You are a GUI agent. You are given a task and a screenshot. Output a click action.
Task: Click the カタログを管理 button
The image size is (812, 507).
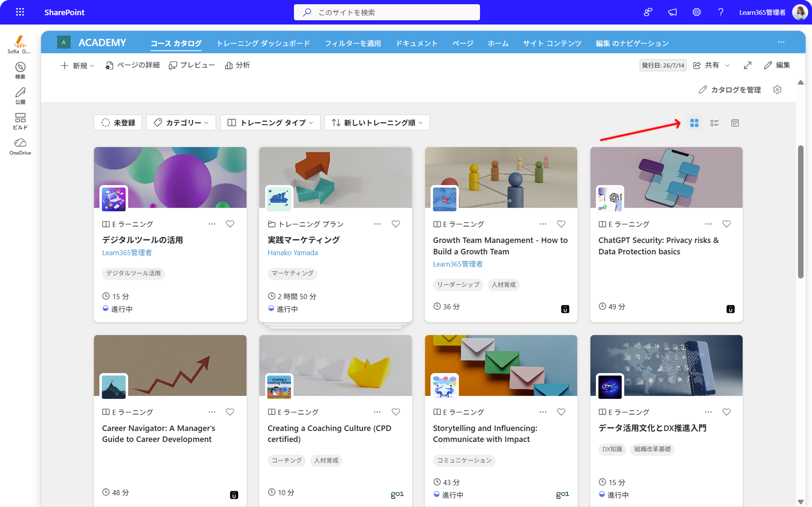(730, 90)
